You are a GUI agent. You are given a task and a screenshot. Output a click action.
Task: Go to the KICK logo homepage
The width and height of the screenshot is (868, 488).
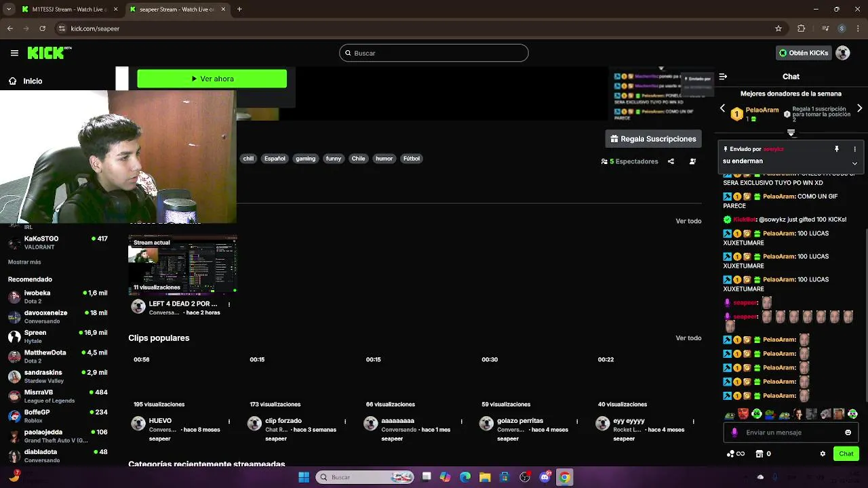(50, 53)
